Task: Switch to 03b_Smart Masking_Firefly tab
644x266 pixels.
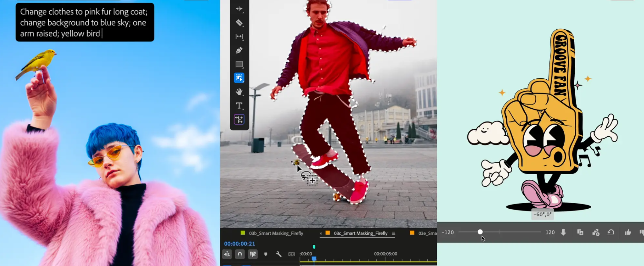Action: point(276,233)
